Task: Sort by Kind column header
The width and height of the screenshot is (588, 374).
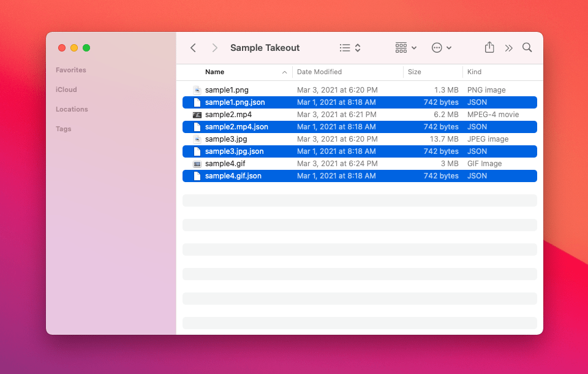Action: [474, 72]
